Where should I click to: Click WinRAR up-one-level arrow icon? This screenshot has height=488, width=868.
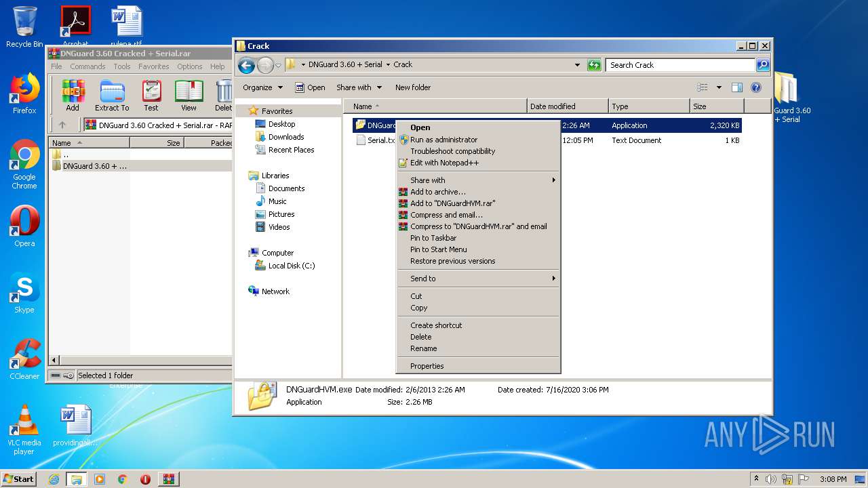pos(62,125)
